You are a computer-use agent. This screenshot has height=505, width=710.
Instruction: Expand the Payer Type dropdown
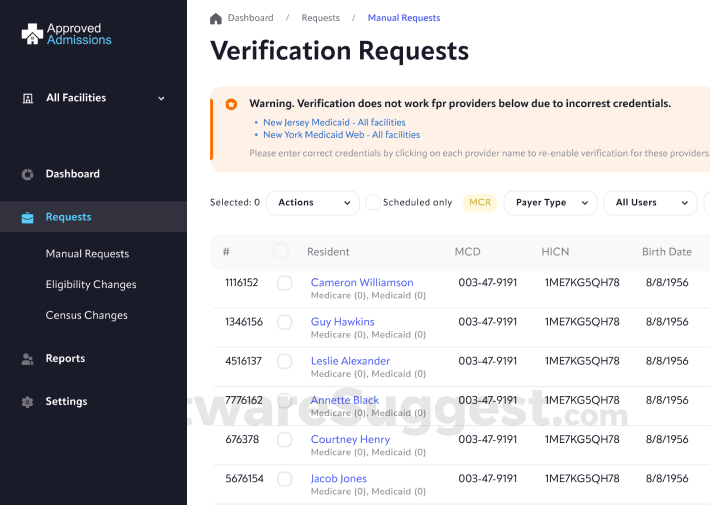550,203
